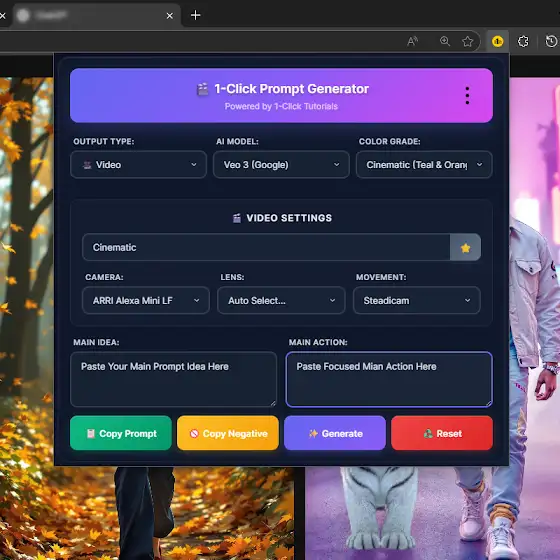560x560 pixels.
Task: Close the blurred current browser tab
Action: 170,16
